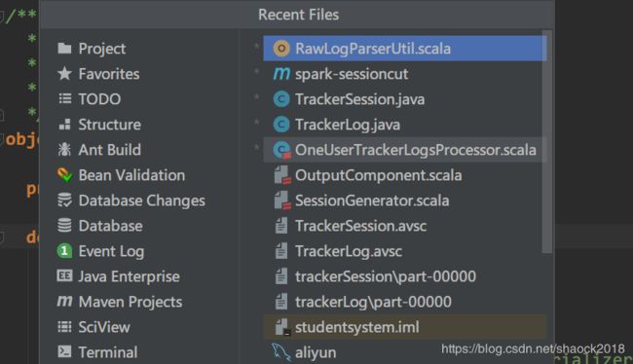This screenshot has width=633, height=364.
Task: Open the Project tool window icon
Action: 64,49
